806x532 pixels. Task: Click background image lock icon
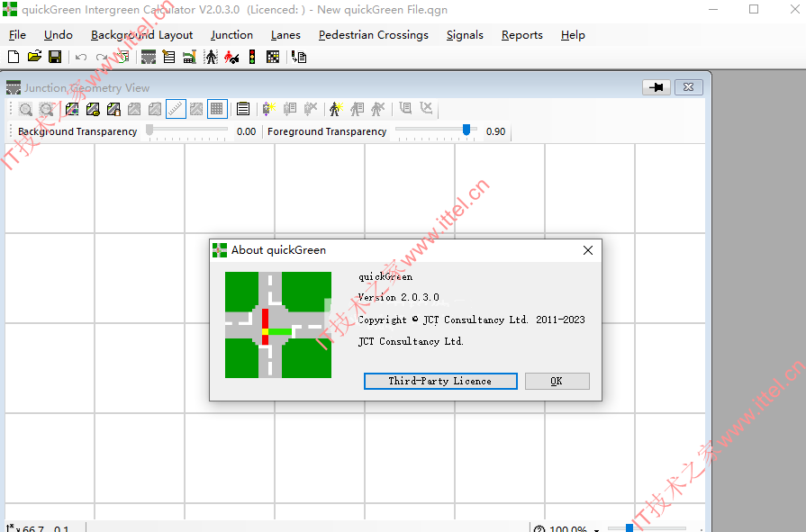coord(113,109)
